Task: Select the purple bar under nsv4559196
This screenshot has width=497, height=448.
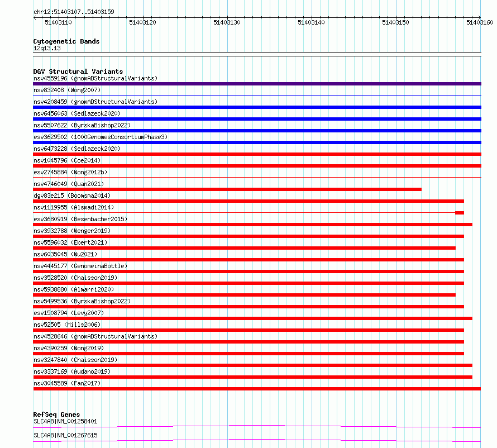Action: click(257, 84)
